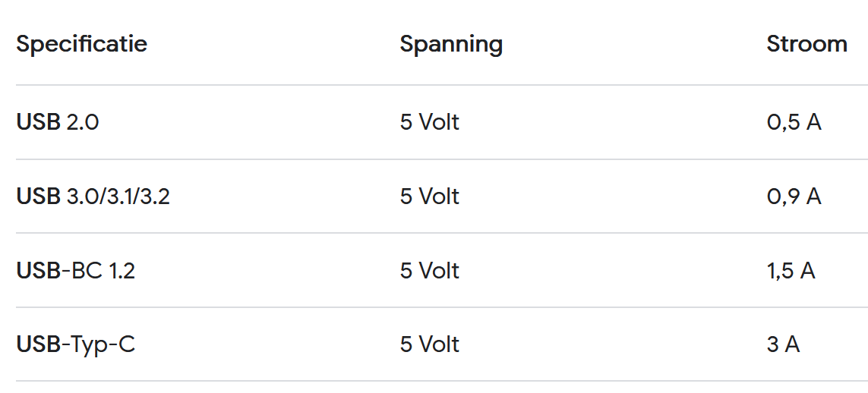Select the USB-Typ-C specification cell
Viewport: 868px width, 393px height.
76,344
